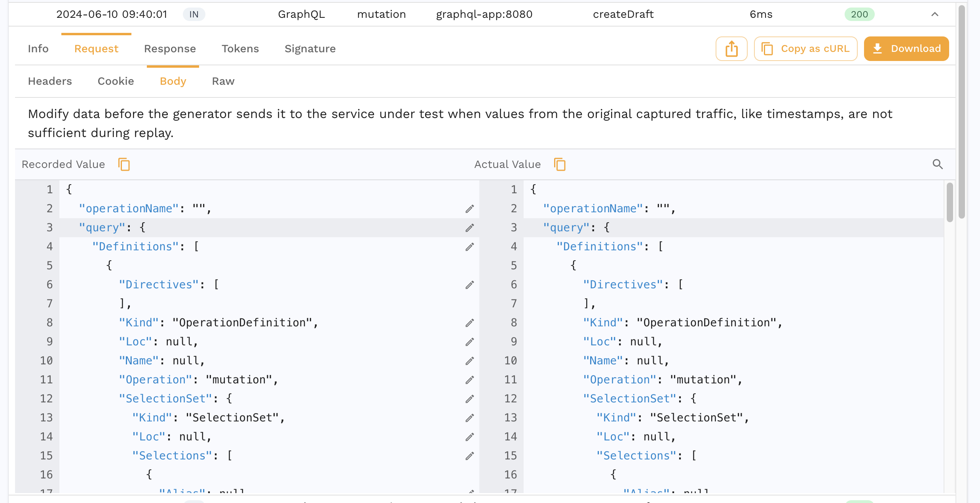Edit the "Kind": "SelectionSet" line pencil
Image resolution: width=980 pixels, height=503 pixels.
470,418
